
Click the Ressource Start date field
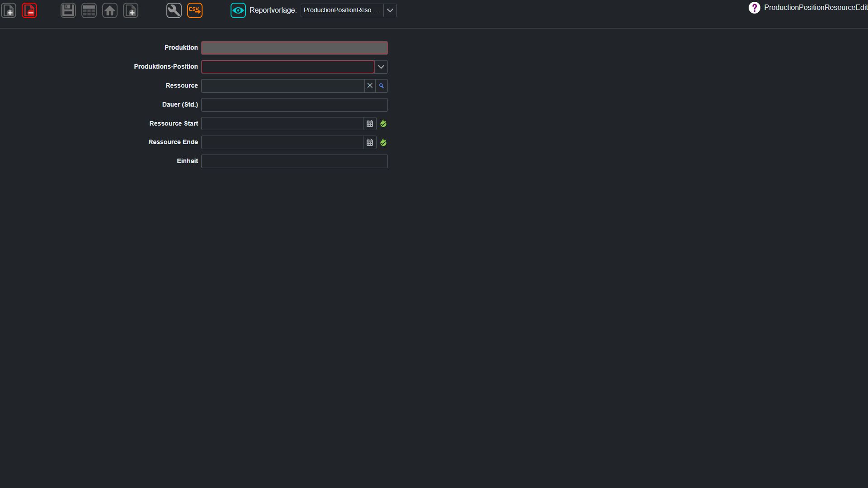point(282,124)
